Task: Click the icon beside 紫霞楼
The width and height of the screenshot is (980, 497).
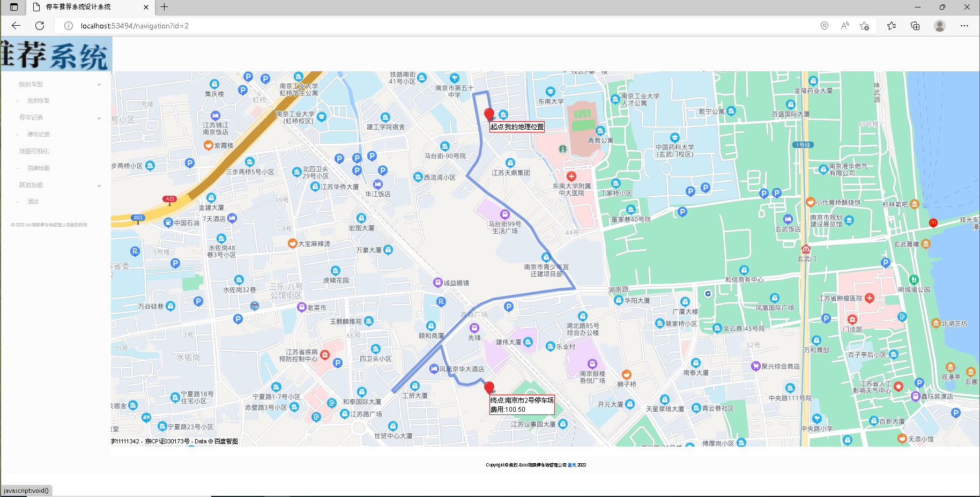Action: coord(209,145)
